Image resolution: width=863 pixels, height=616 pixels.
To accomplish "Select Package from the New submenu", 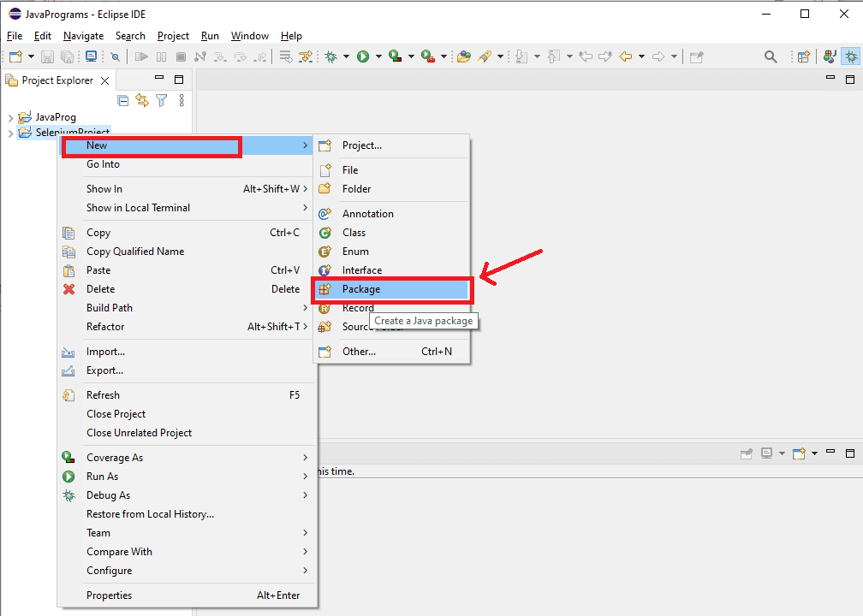I will click(361, 289).
